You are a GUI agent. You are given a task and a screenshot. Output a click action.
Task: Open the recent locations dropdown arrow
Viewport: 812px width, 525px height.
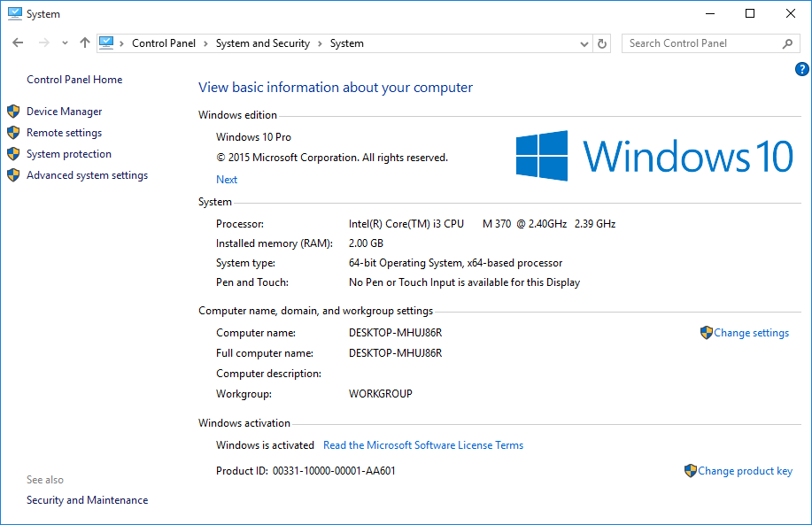[x=65, y=43]
